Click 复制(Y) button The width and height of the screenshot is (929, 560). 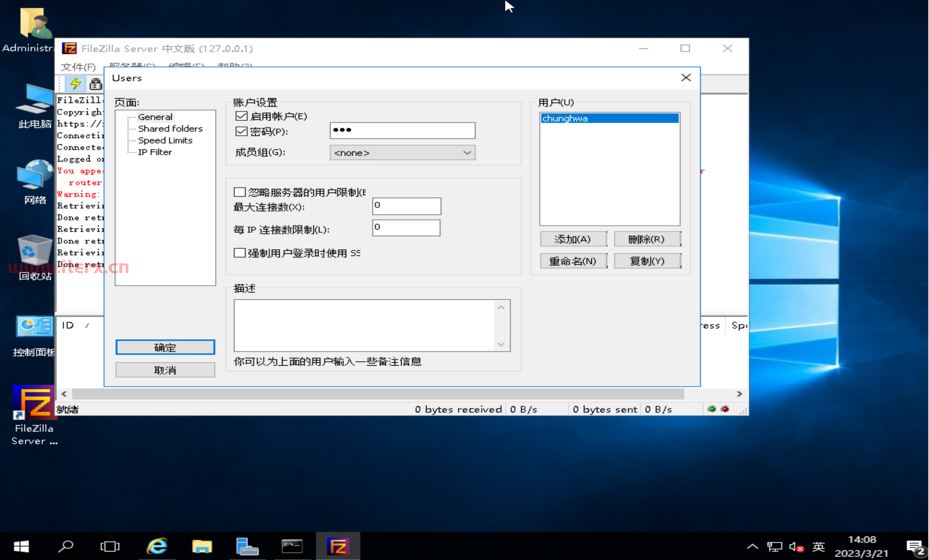647,261
